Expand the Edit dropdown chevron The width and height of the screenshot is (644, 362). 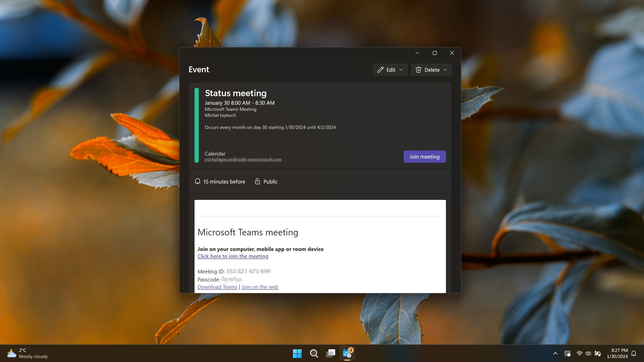click(x=401, y=70)
